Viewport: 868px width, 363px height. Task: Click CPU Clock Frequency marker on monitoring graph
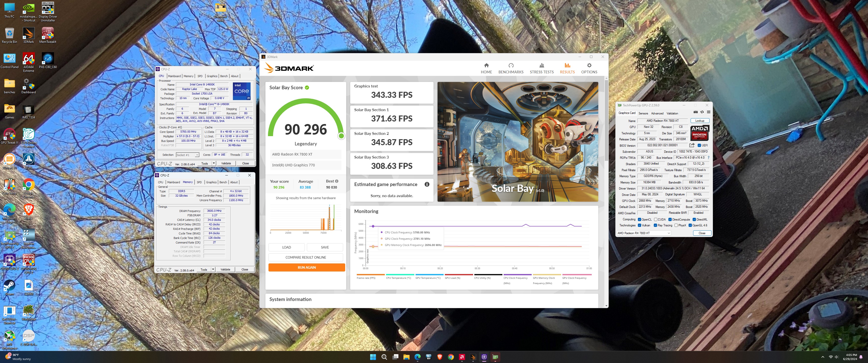click(373, 226)
